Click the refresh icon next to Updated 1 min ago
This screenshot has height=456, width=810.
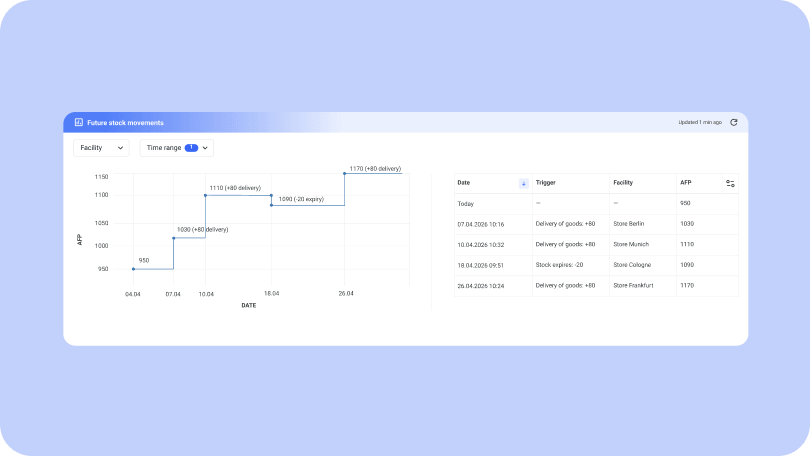click(x=734, y=122)
